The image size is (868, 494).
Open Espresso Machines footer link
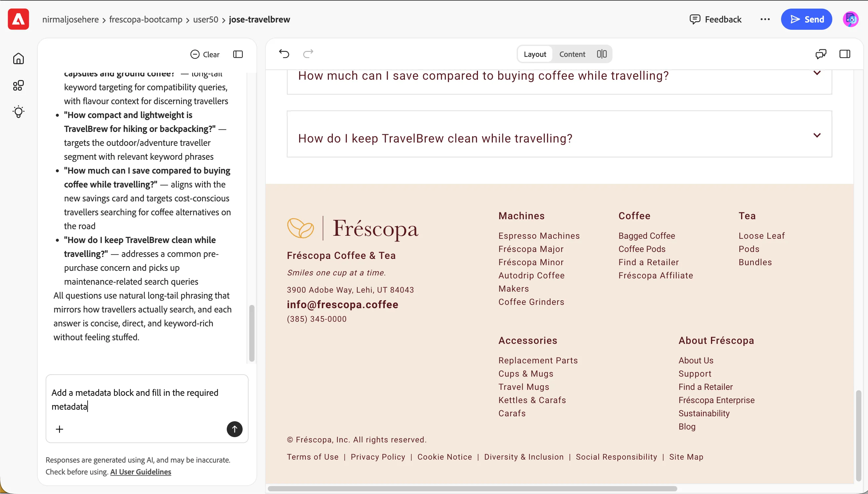point(539,236)
